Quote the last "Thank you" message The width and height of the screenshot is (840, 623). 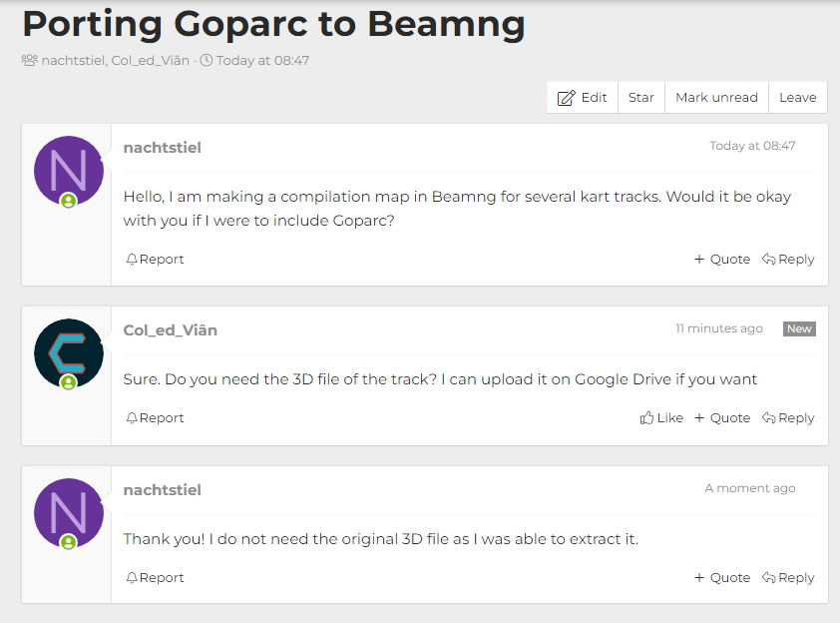point(722,578)
